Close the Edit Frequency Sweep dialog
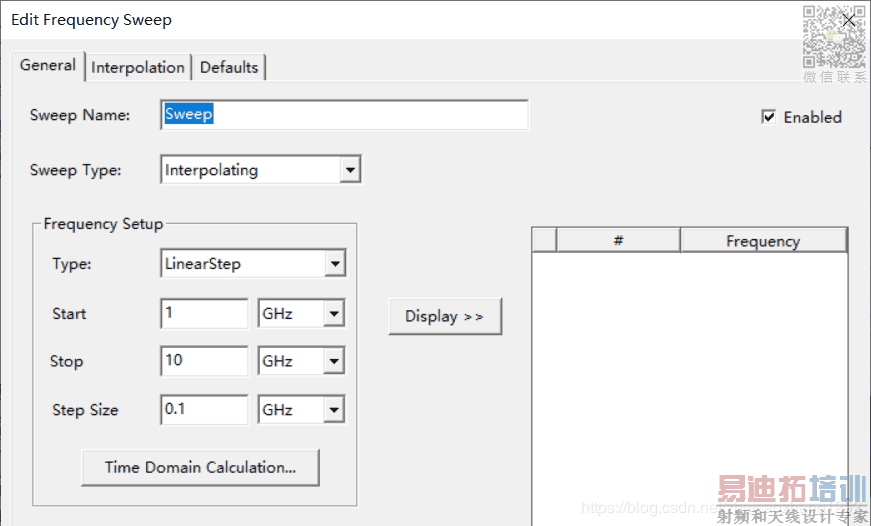This screenshot has width=871, height=526. tap(850, 19)
